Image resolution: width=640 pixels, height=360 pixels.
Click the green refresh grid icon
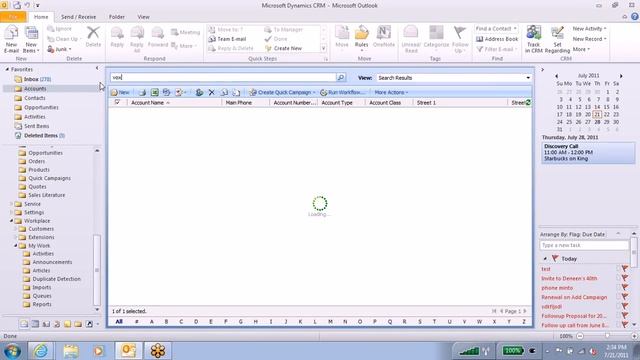pyautogui.click(x=528, y=102)
